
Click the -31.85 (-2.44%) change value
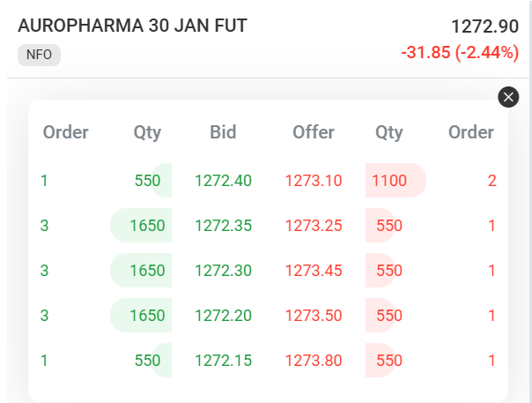tap(459, 53)
